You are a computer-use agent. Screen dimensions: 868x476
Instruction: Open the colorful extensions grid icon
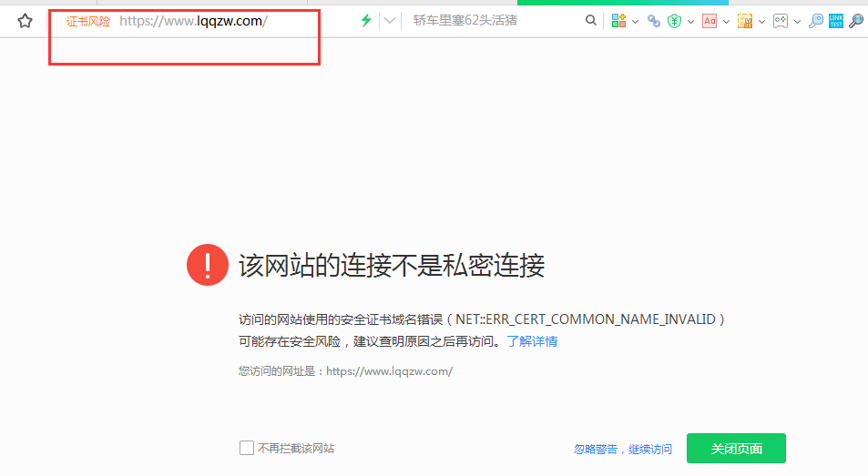click(x=618, y=21)
